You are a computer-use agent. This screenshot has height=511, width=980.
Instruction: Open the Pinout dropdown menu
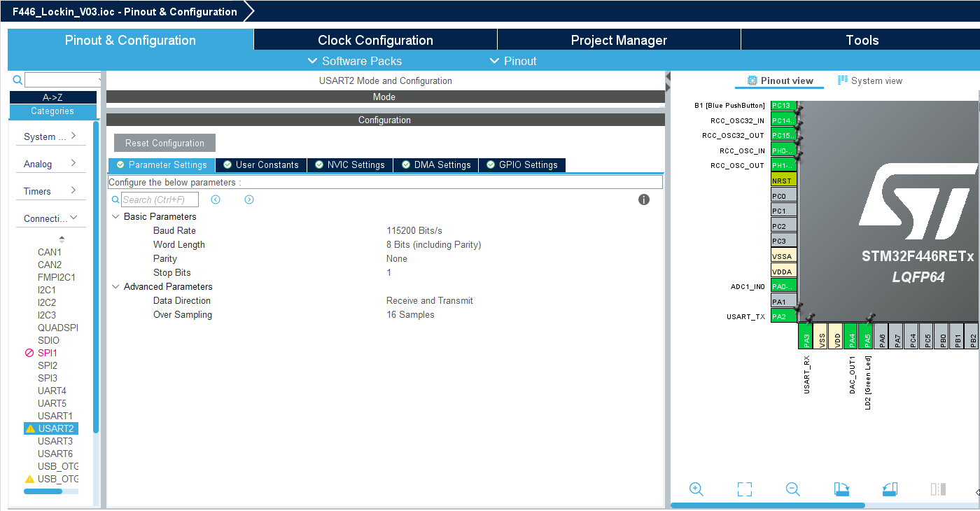(x=513, y=61)
